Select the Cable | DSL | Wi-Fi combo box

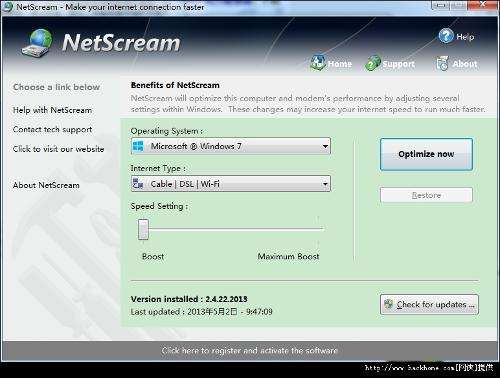tap(231, 184)
